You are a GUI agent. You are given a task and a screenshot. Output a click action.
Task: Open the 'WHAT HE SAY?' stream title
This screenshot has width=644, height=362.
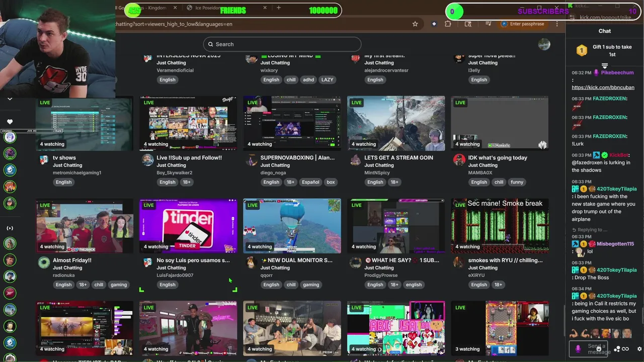pyautogui.click(x=402, y=260)
